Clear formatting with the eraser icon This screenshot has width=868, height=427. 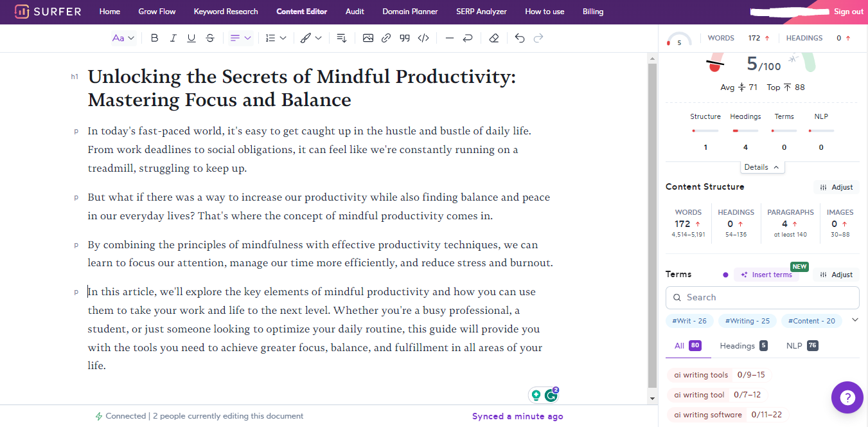tap(493, 38)
